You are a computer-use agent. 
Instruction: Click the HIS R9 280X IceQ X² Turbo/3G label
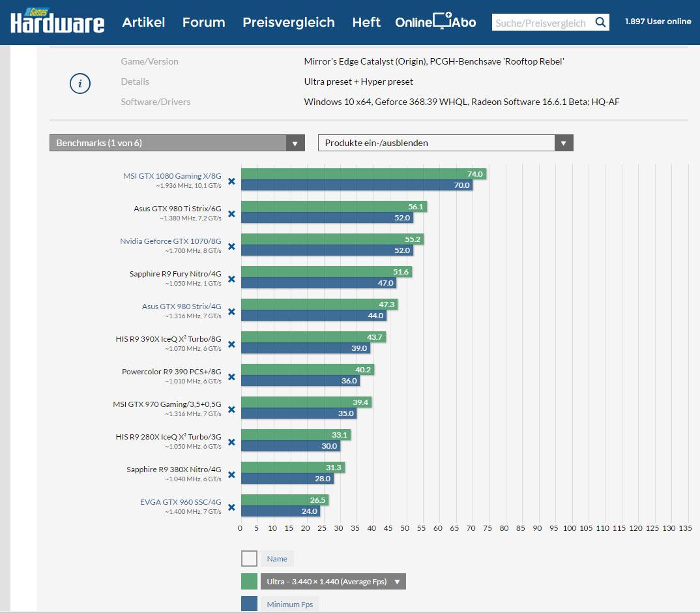168,436
